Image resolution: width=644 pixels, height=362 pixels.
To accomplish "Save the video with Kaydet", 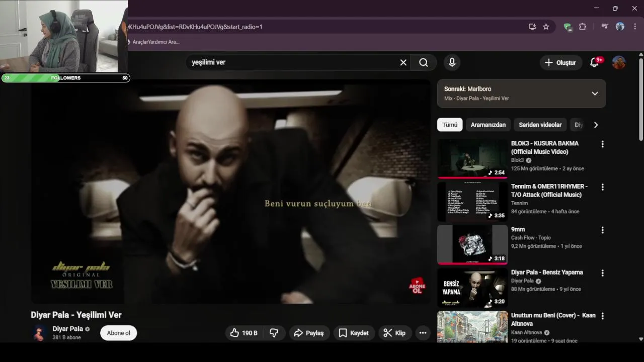I will (x=354, y=333).
